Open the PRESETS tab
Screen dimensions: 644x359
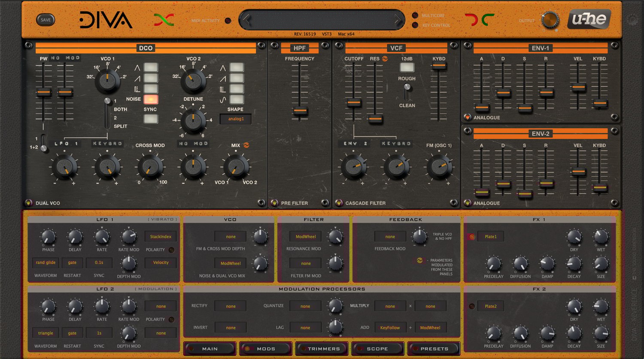(434, 349)
